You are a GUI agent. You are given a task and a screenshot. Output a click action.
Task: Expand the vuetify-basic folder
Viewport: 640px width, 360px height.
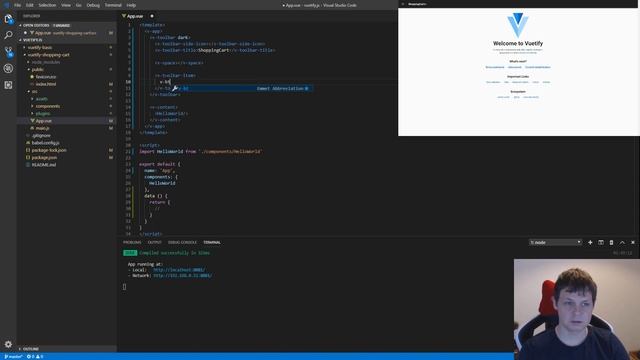point(40,47)
